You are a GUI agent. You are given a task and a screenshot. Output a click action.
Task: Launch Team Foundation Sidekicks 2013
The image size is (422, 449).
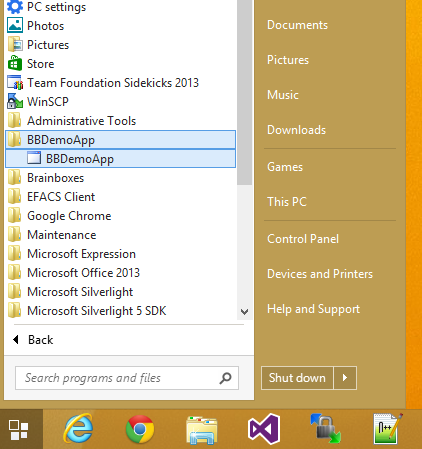click(103, 83)
